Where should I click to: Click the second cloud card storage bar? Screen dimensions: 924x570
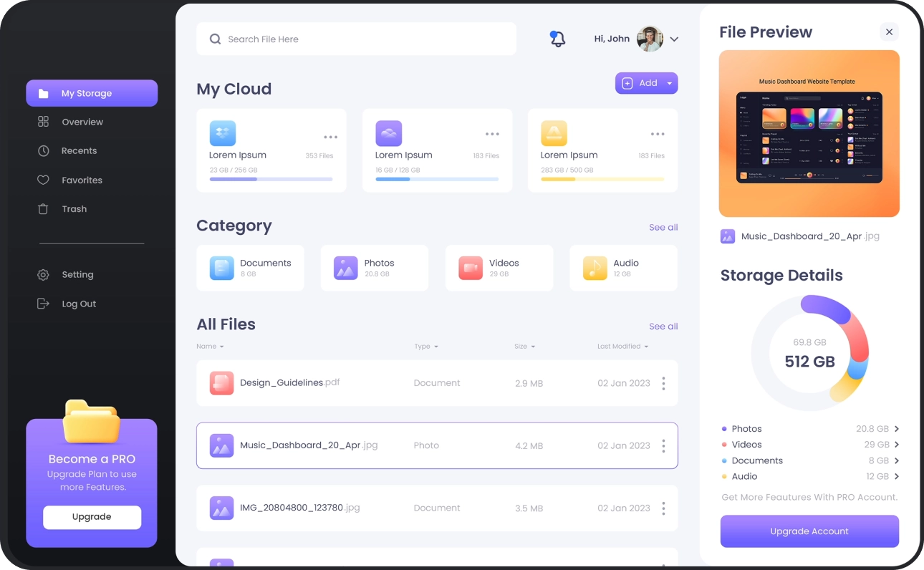point(436,179)
